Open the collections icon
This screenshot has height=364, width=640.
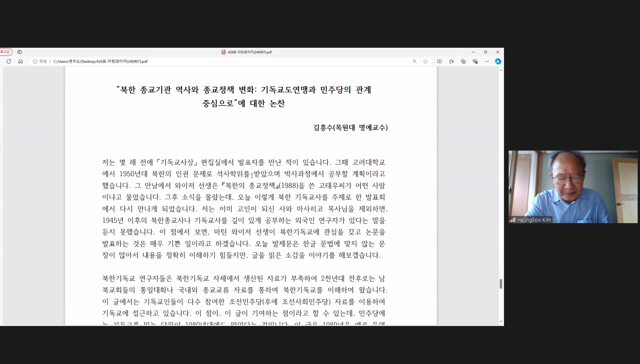click(463, 61)
